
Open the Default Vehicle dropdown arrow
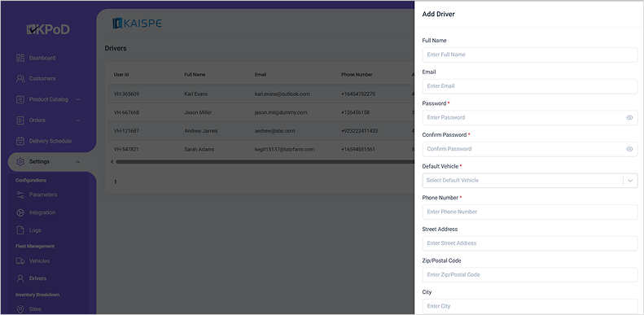click(630, 181)
